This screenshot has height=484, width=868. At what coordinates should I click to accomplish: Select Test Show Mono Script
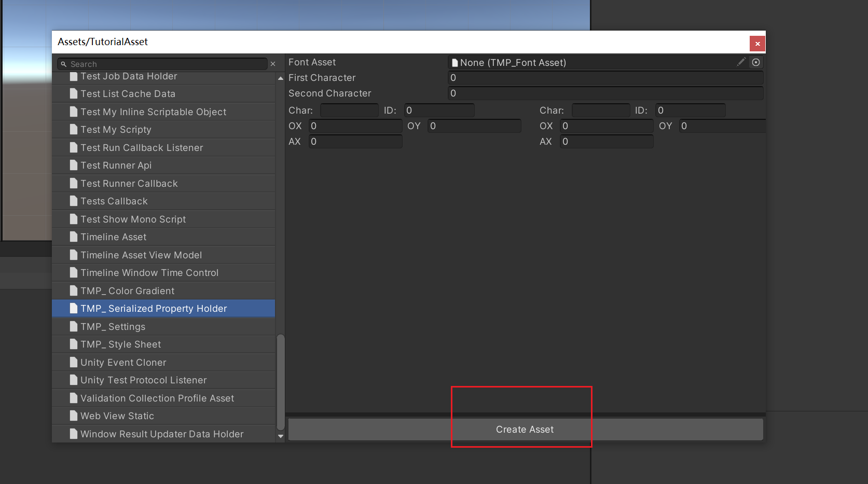click(163, 219)
